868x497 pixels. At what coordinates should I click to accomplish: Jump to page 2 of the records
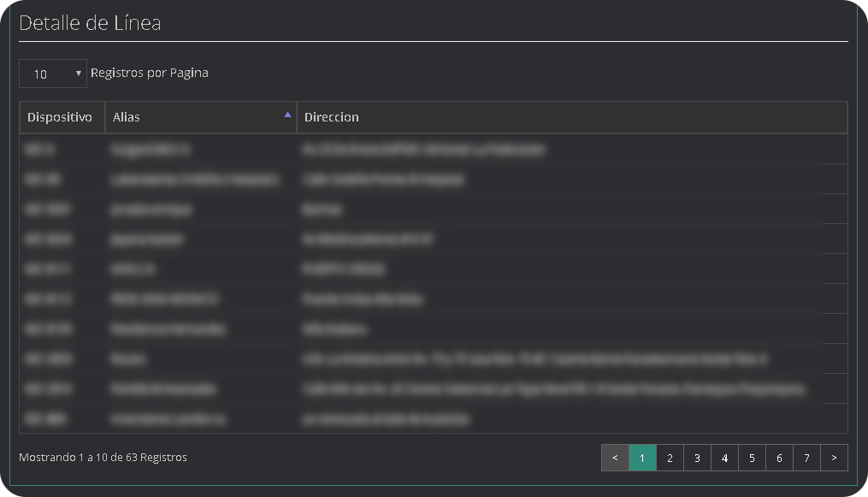pos(670,458)
